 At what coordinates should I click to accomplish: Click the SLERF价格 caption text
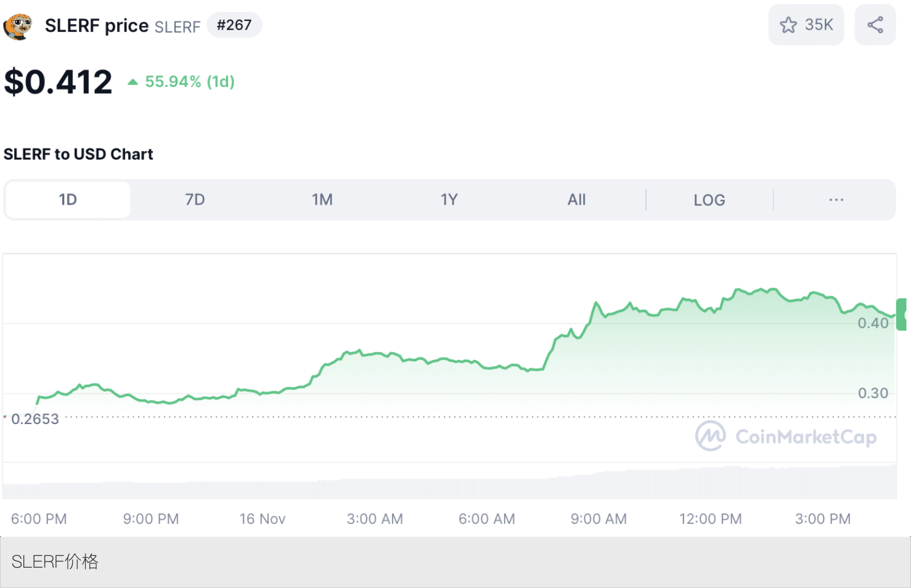(x=55, y=561)
